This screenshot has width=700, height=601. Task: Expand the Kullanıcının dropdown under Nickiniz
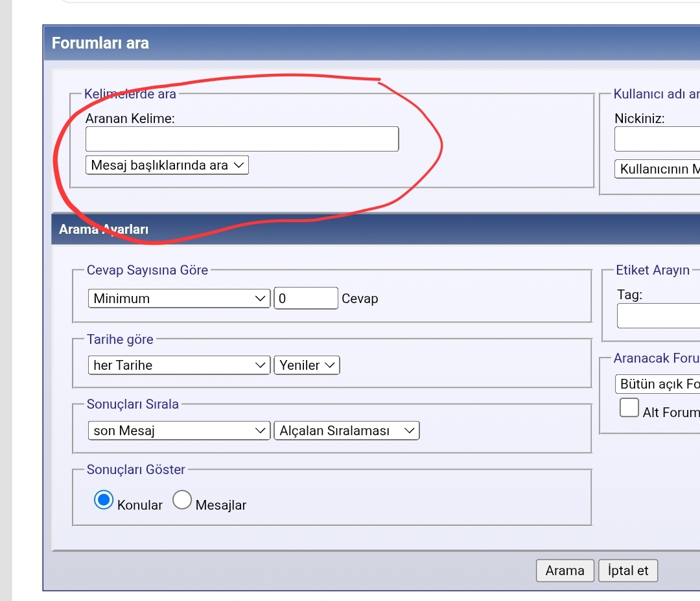pyautogui.click(x=657, y=170)
